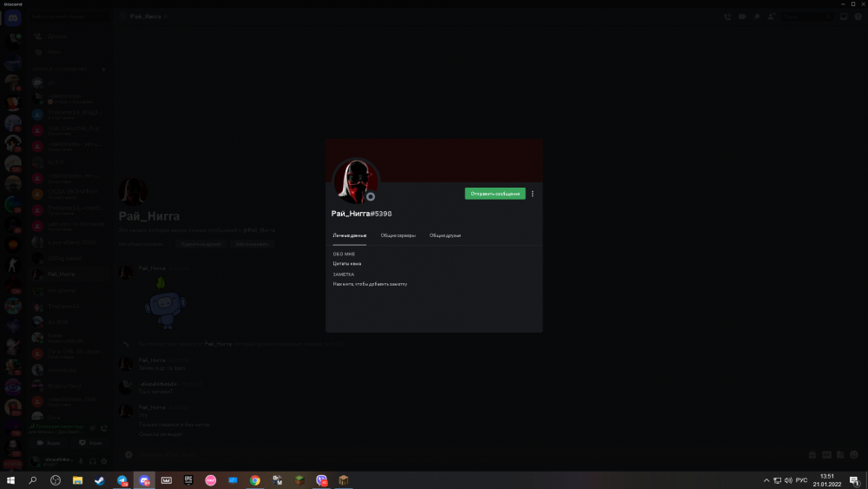The image size is (868, 489).
Task: Open Viber from taskbar
Action: coord(322,480)
